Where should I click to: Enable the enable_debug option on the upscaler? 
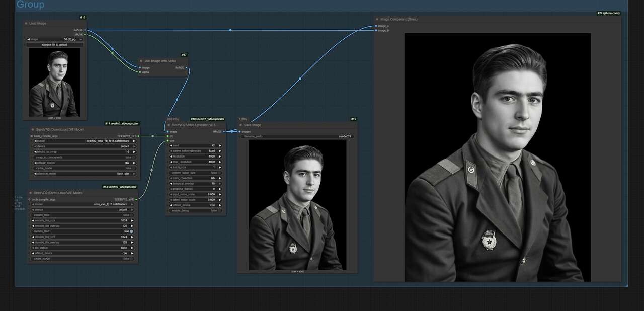click(x=219, y=210)
